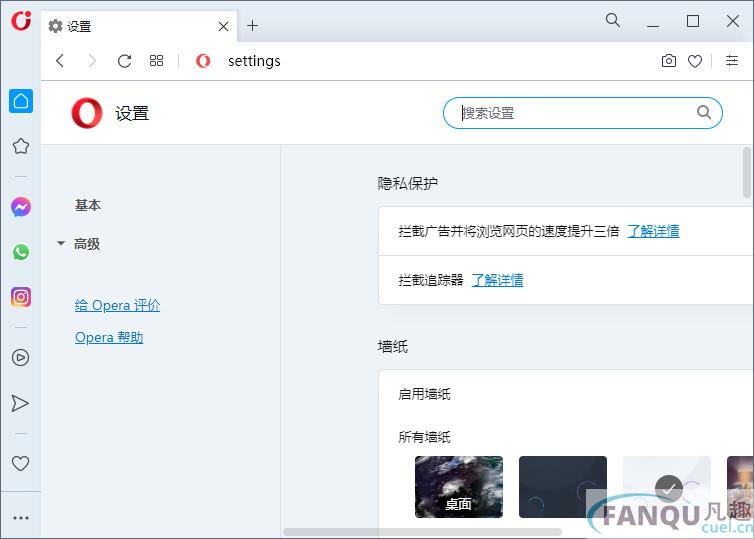754x539 pixels.
Task: Take a snapshot with the camera icon
Action: point(668,61)
